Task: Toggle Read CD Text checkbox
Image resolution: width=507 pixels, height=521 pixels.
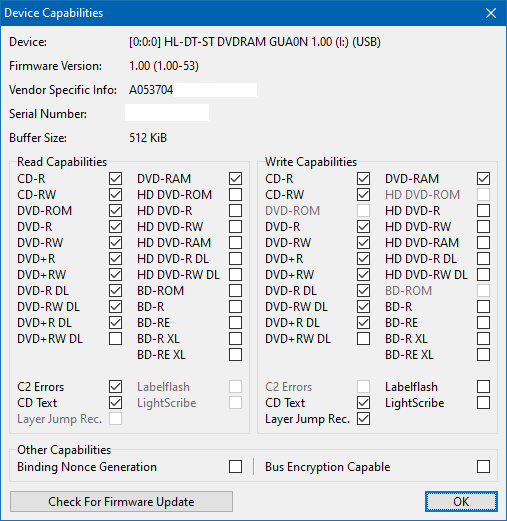Action: [x=115, y=403]
